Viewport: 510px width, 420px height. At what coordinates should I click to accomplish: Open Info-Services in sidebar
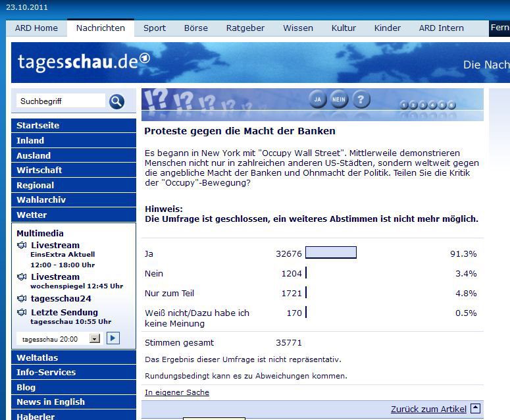click(74, 372)
